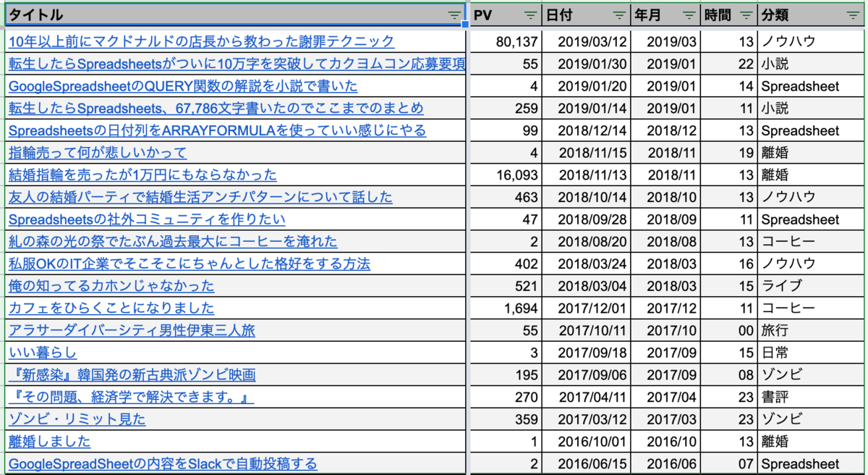Select the PV value 80,137

click(505, 41)
